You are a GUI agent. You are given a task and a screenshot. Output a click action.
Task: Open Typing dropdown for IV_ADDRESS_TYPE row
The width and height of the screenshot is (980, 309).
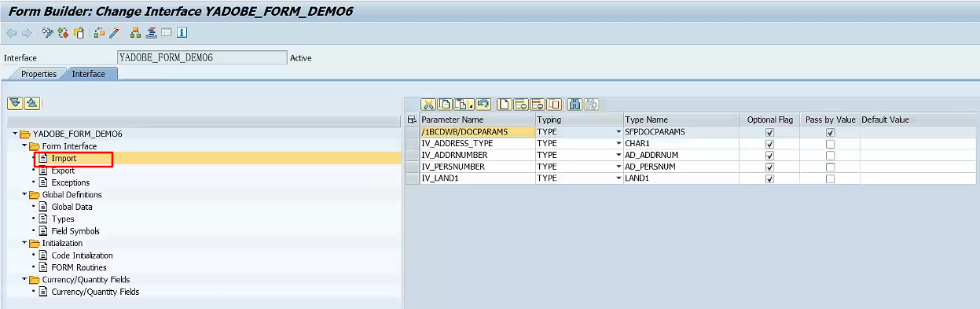(618, 144)
